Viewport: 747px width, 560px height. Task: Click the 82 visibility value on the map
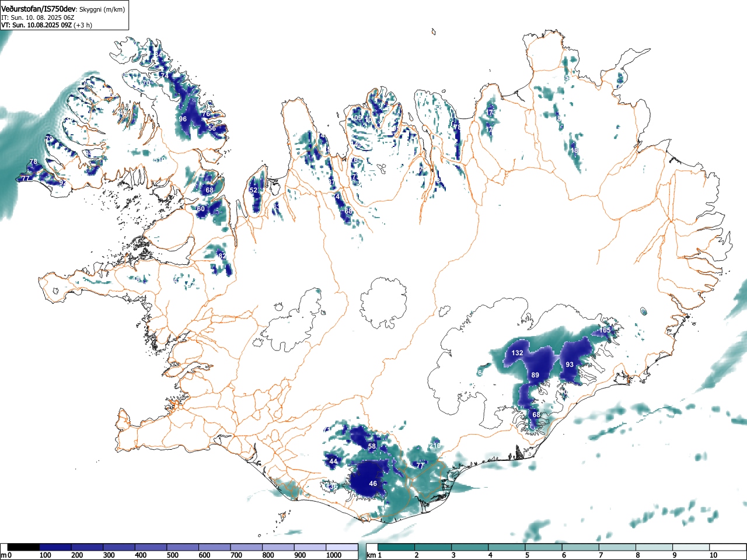(222, 256)
